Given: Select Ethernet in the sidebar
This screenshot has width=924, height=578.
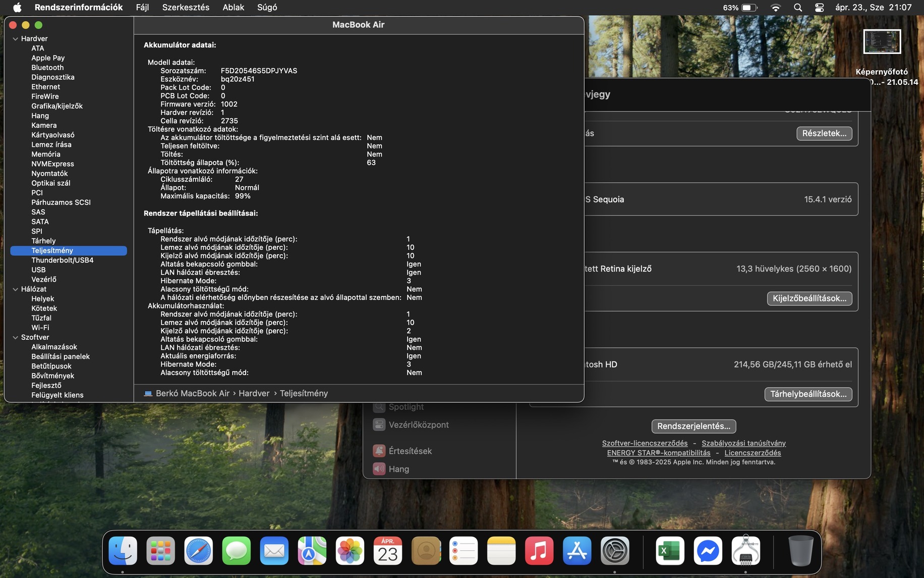Looking at the screenshot, I should (45, 87).
